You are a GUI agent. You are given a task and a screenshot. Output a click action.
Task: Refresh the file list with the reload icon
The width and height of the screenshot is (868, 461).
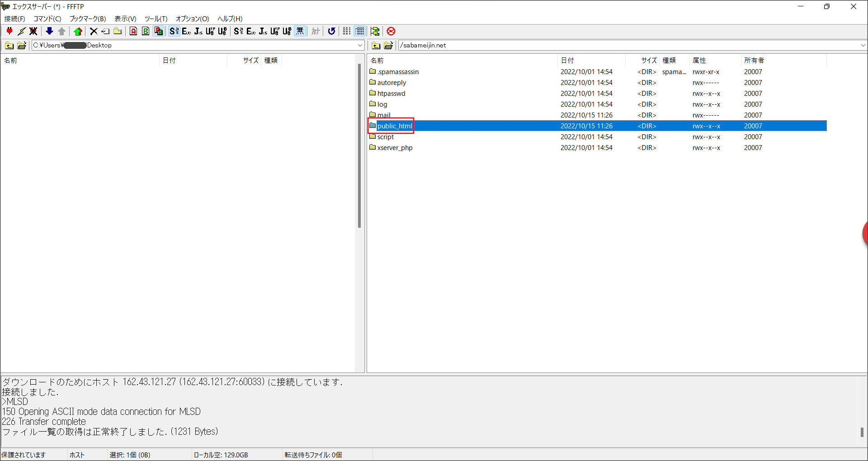click(331, 31)
